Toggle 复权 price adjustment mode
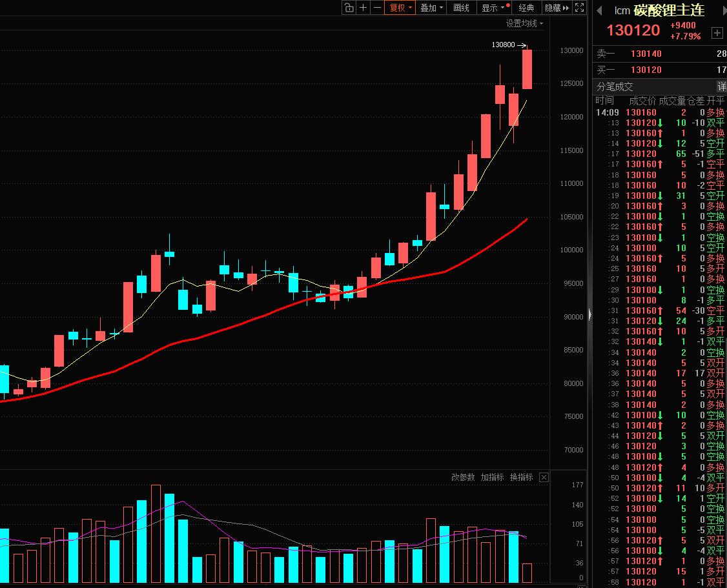The image size is (727, 588). [397, 8]
